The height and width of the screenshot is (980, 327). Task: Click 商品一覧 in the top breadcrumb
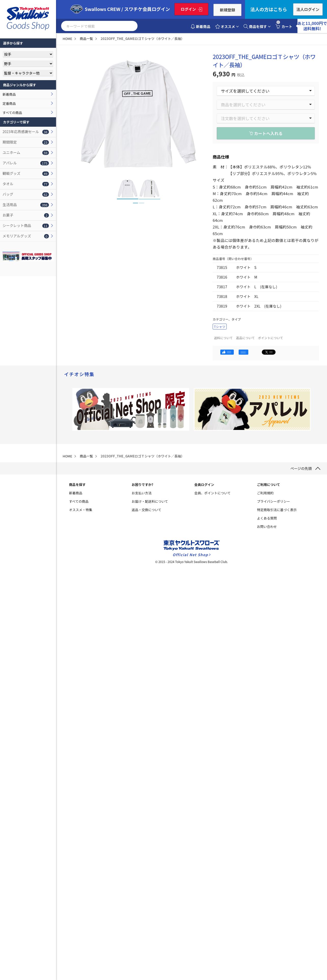[86, 39]
